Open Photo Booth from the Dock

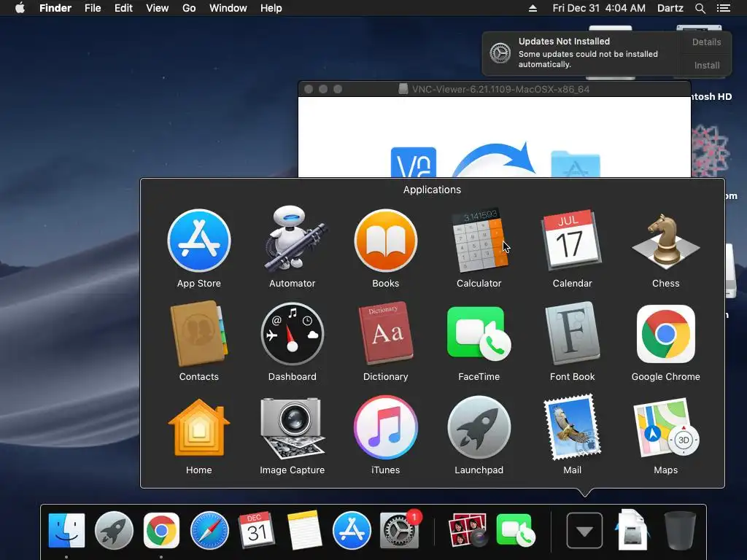click(468, 530)
